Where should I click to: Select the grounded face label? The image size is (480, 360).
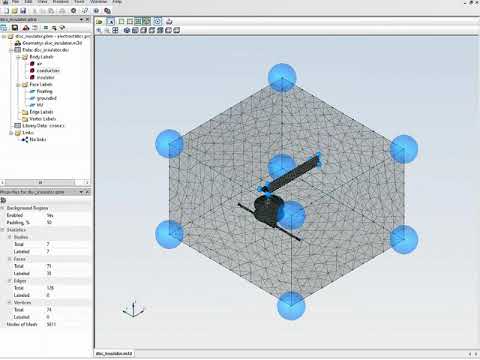pyautogui.click(x=47, y=98)
